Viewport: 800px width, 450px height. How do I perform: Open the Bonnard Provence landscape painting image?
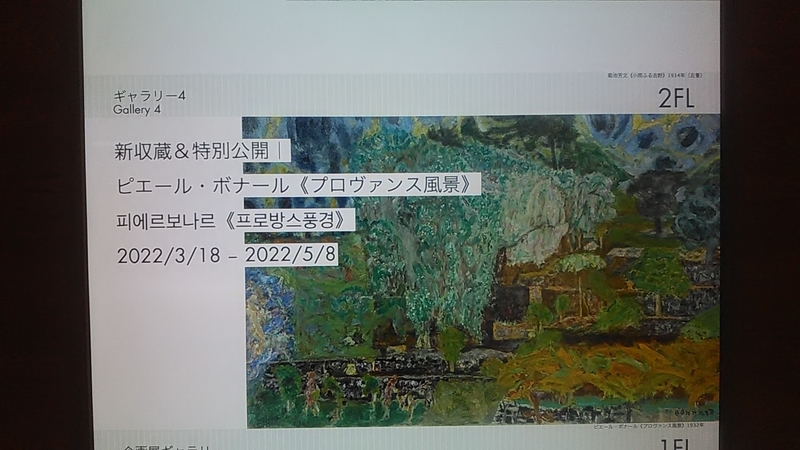coord(482,271)
